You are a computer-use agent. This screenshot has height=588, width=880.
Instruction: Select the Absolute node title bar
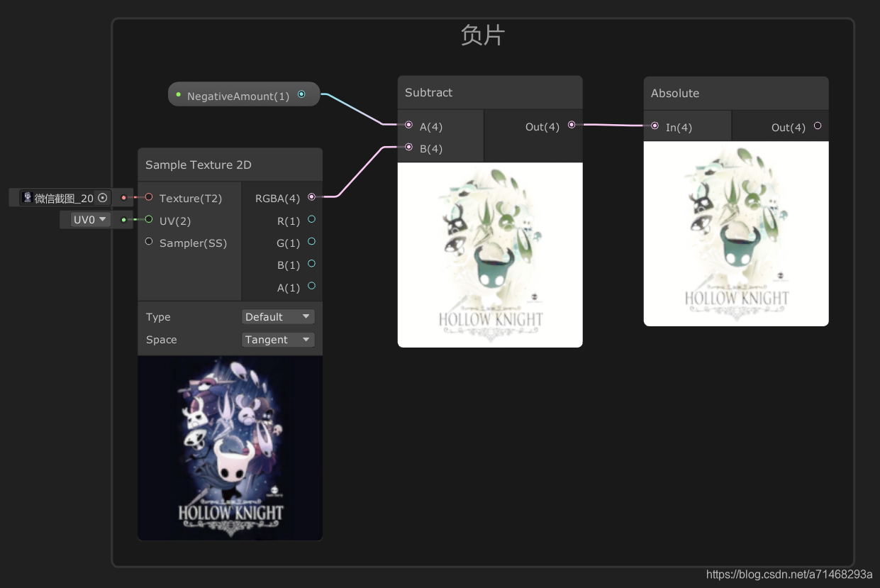(736, 93)
